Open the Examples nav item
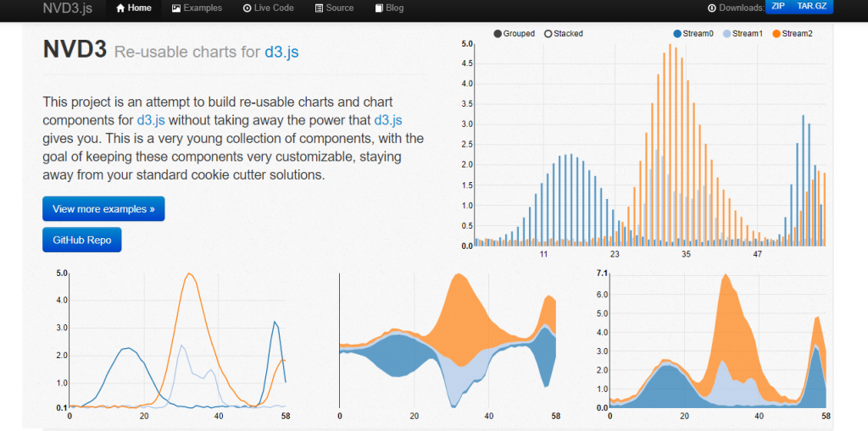The width and height of the screenshot is (868, 431). (x=197, y=8)
